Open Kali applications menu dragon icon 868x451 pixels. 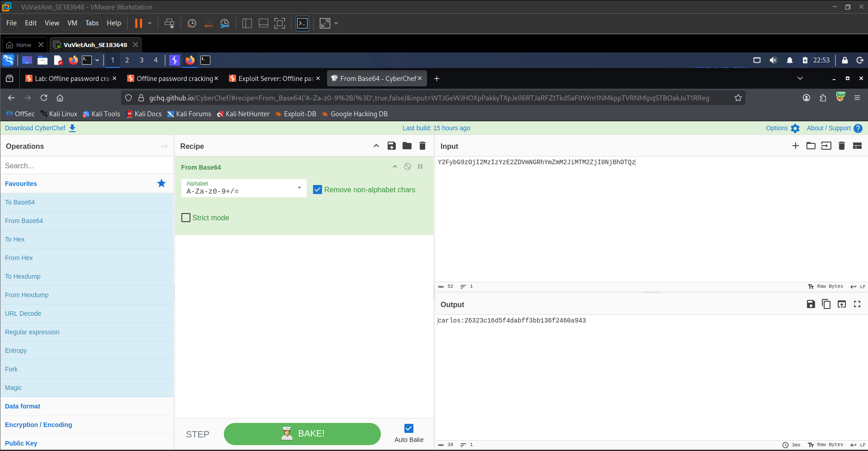click(x=8, y=60)
